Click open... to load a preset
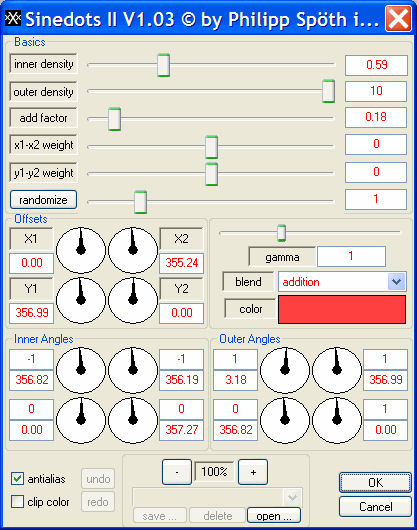 (x=274, y=515)
